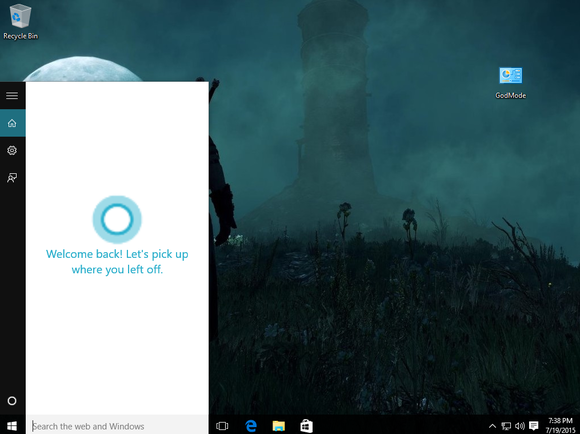
Task: Open Task View on the taskbar
Action: point(222,426)
